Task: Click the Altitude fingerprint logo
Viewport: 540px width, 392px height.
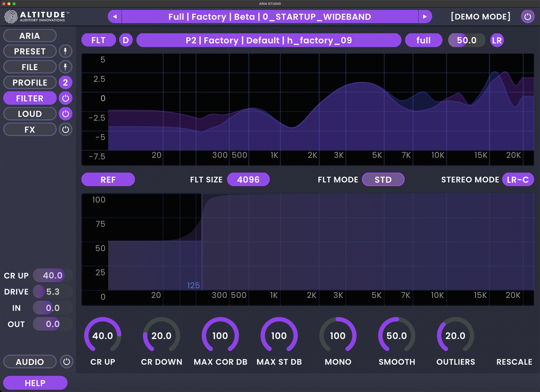Action: point(11,17)
